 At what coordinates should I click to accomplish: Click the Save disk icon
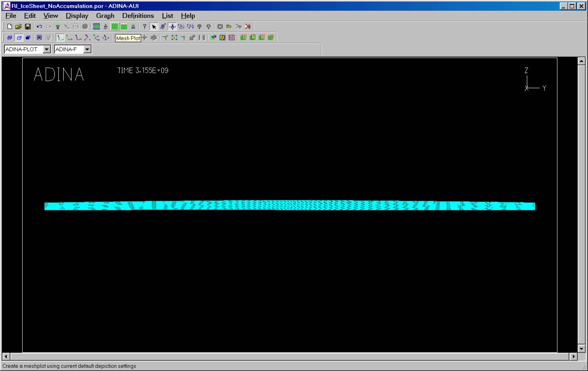coord(28,27)
